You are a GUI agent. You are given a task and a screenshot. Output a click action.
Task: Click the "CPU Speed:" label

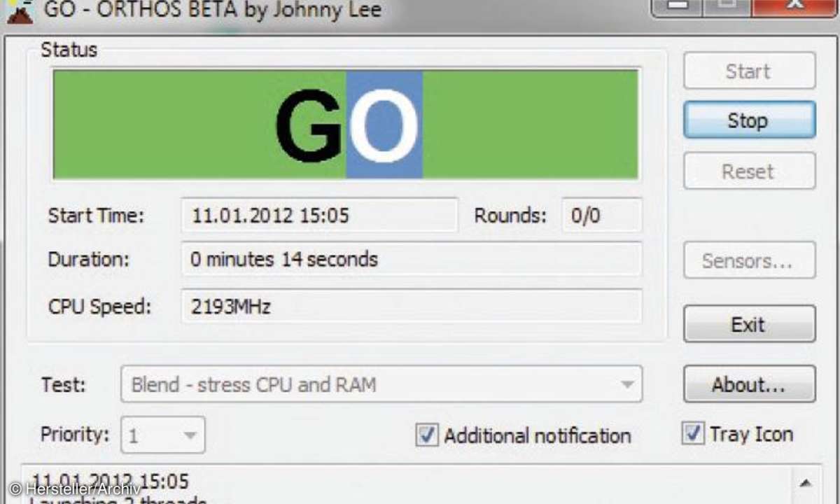coord(99,307)
